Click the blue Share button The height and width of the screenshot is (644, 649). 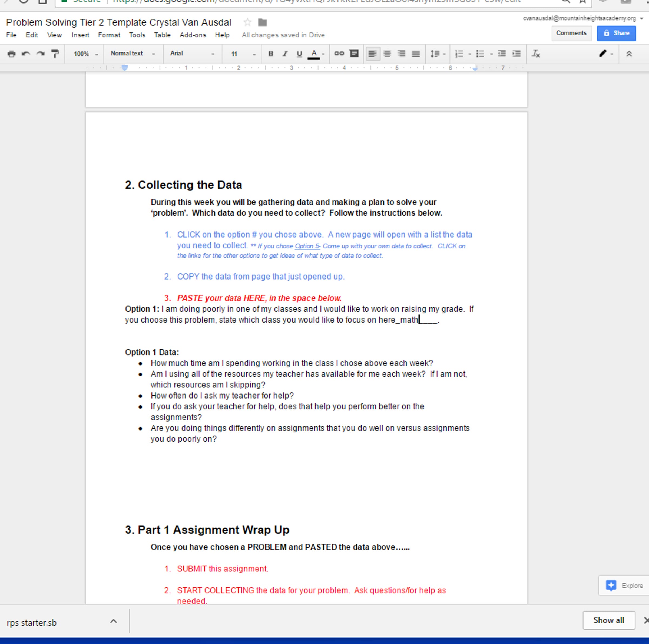tap(616, 33)
